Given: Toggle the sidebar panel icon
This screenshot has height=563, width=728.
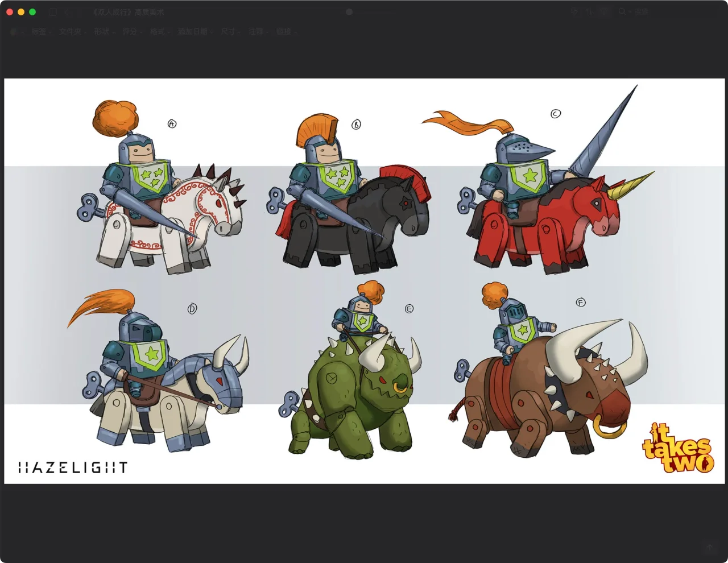Looking at the screenshot, I should click(52, 12).
